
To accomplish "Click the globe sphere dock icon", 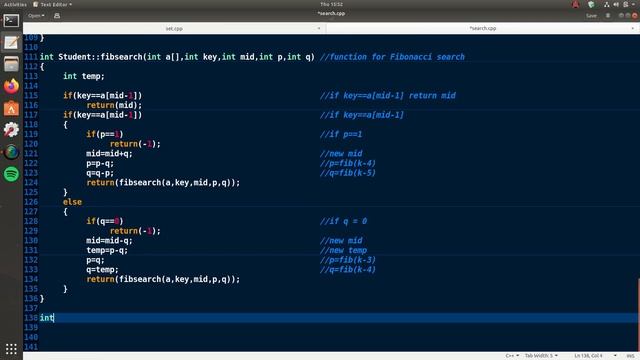I will (11, 152).
